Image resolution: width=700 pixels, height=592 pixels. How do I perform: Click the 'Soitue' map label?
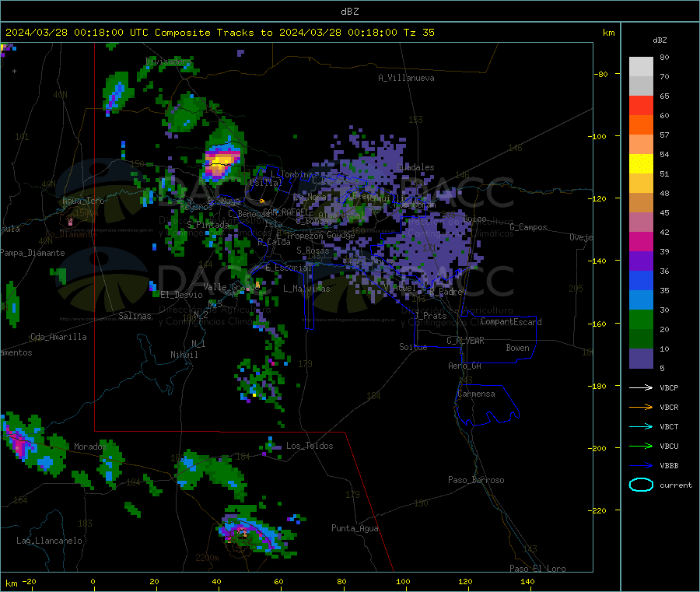pos(413,347)
